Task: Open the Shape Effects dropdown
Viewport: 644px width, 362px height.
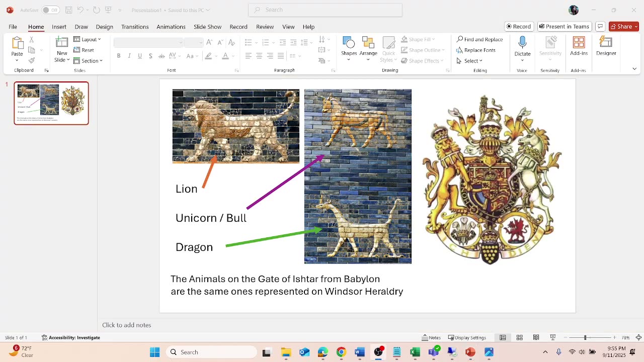Action: [x=422, y=61]
